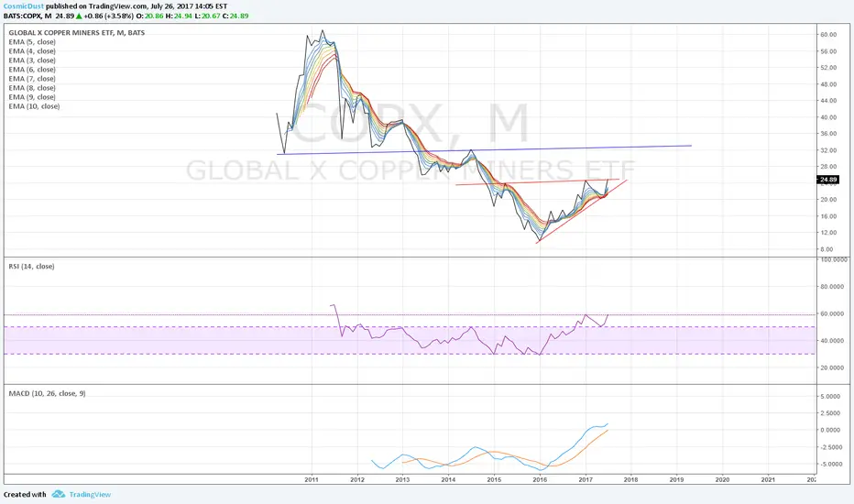854x504 pixels.
Task: Click the low price value 20.67
Action: (x=211, y=16)
